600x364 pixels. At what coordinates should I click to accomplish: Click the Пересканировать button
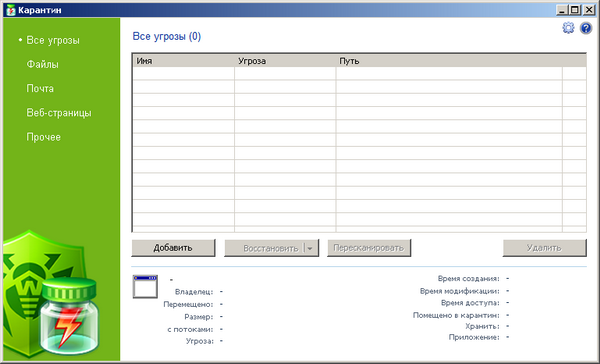(x=369, y=248)
